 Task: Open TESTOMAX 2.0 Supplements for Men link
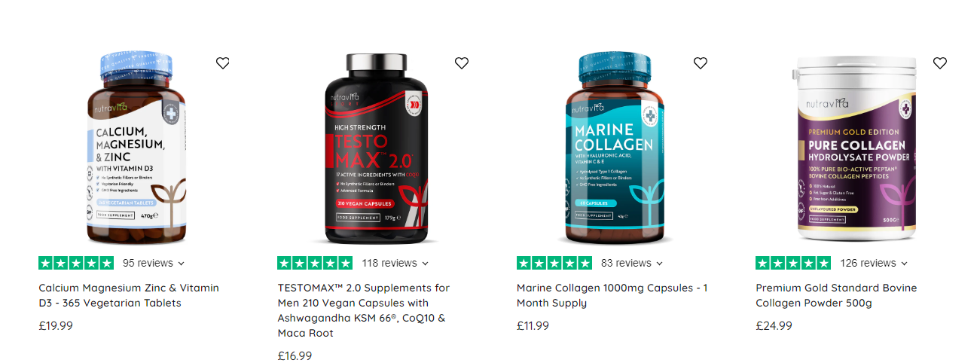364,310
